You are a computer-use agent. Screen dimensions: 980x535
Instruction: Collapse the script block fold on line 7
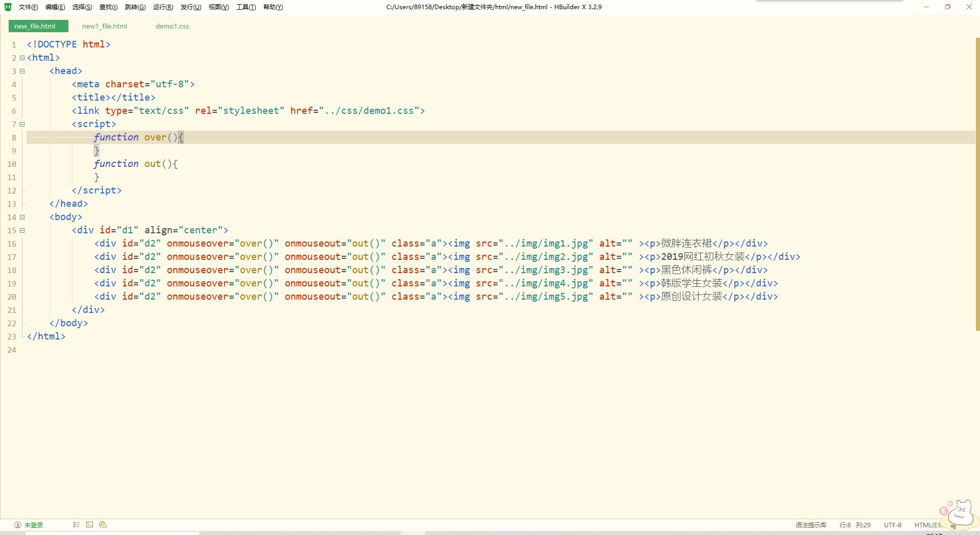[x=22, y=124]
